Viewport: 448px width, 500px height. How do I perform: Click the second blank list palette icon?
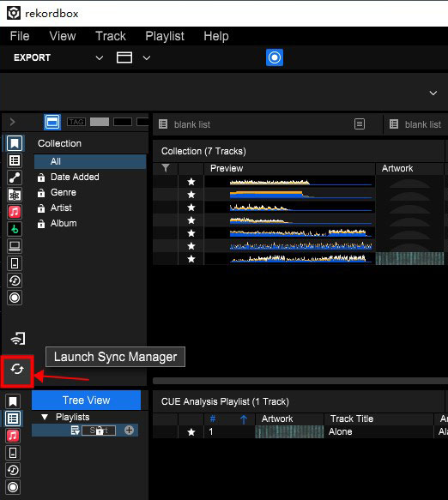tap(394, 124)
